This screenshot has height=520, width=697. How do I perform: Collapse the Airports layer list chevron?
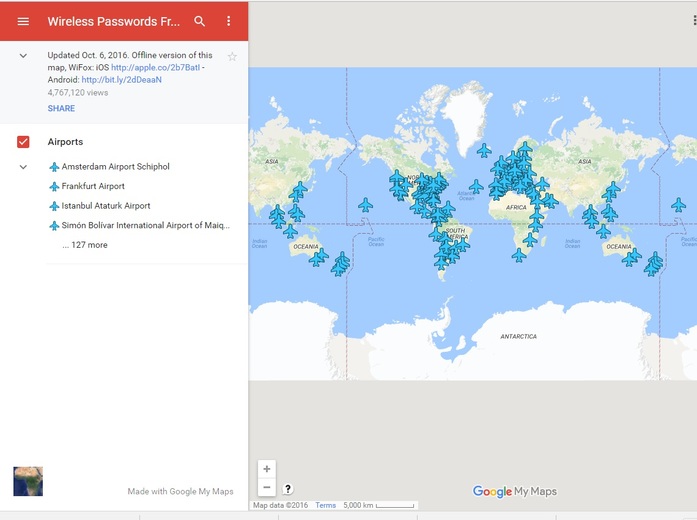click(x=23, y=167)
